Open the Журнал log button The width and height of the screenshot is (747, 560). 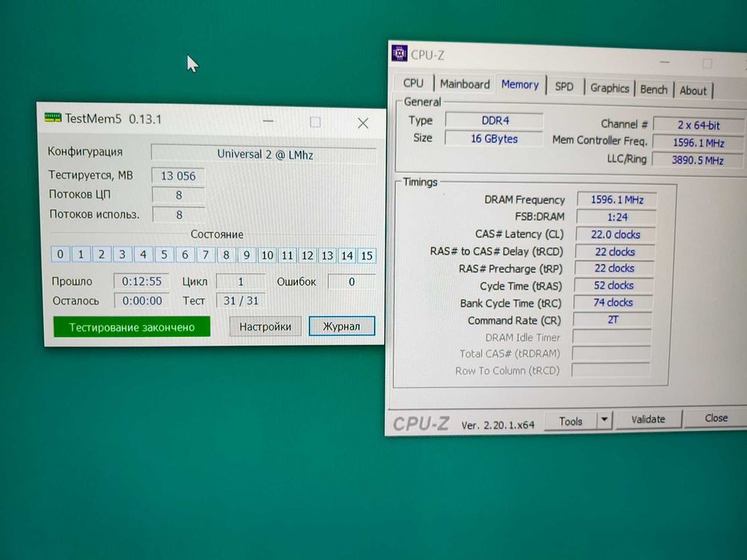tap(342, 326)
